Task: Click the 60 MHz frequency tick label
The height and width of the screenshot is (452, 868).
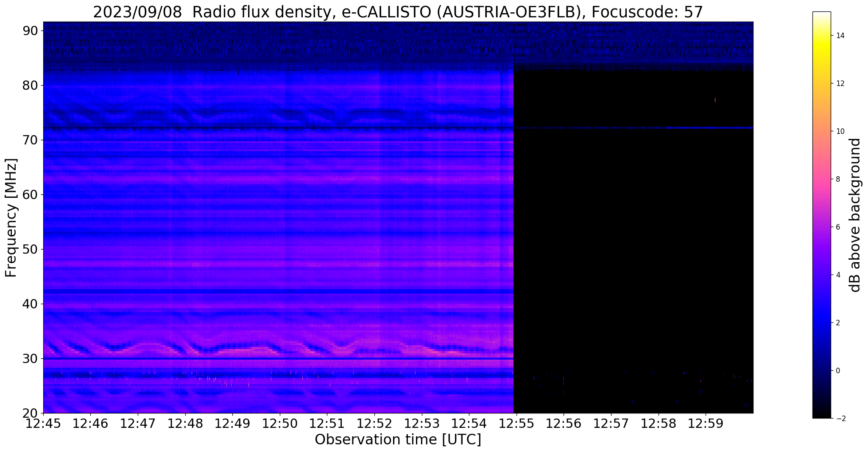Action: click(31, 194)
